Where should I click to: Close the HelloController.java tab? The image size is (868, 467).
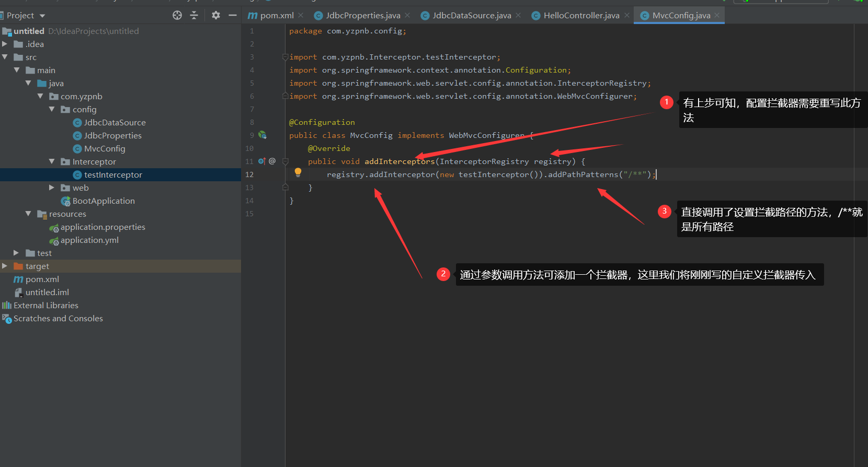(627, 15)
